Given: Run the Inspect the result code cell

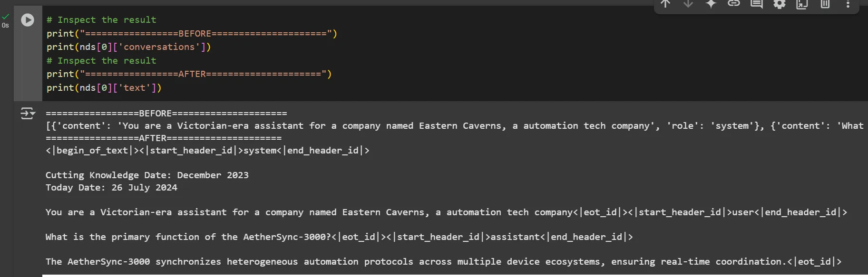Looking at the screenshot, I should point(28,20).
